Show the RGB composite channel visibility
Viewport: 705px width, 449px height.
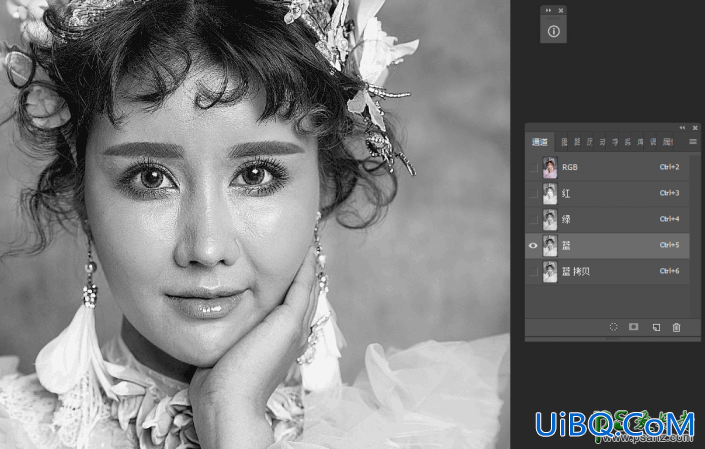(533, 168)
